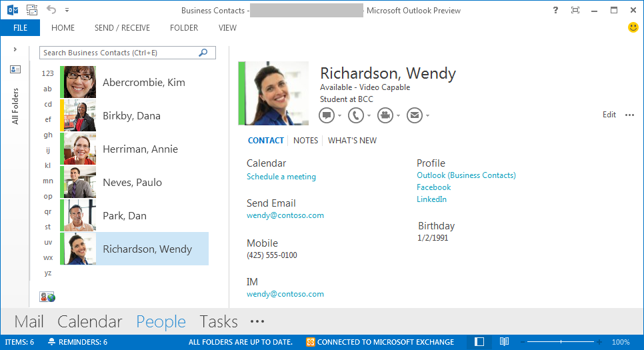This screenshot has height=350, width=644.
Task: Click Edit on the contact card
Action: pyautogui.click(x=609, y=115)
